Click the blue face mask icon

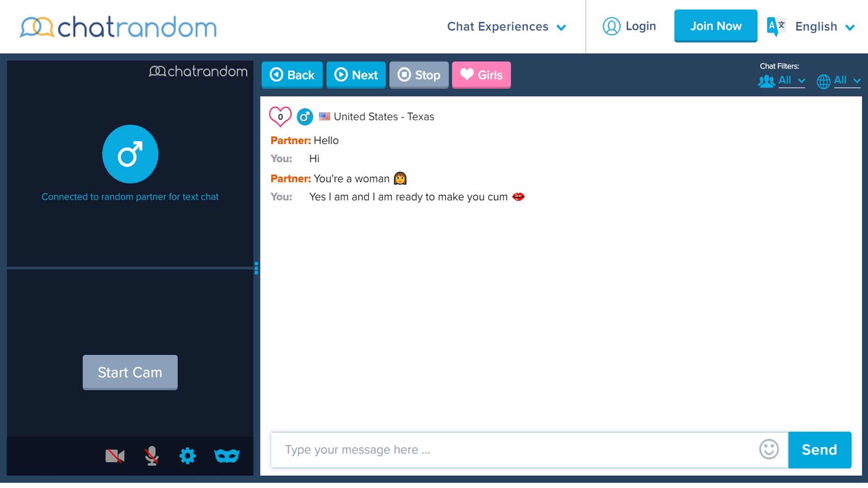[226, 455]
